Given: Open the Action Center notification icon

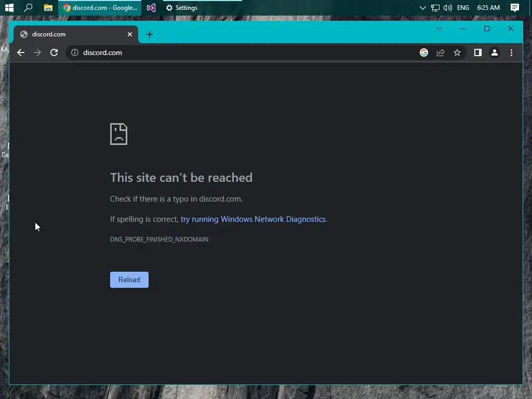Looking at the screenshot, I should pyautogui.click(x=515, y=7).
